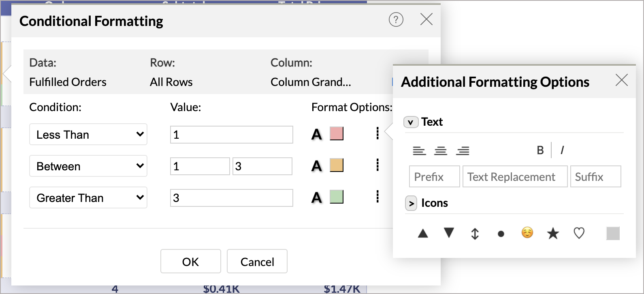The height and width of the screenshot is (294, 644).
Task: Expand the Icons section
Action: (x=411, y=203)
